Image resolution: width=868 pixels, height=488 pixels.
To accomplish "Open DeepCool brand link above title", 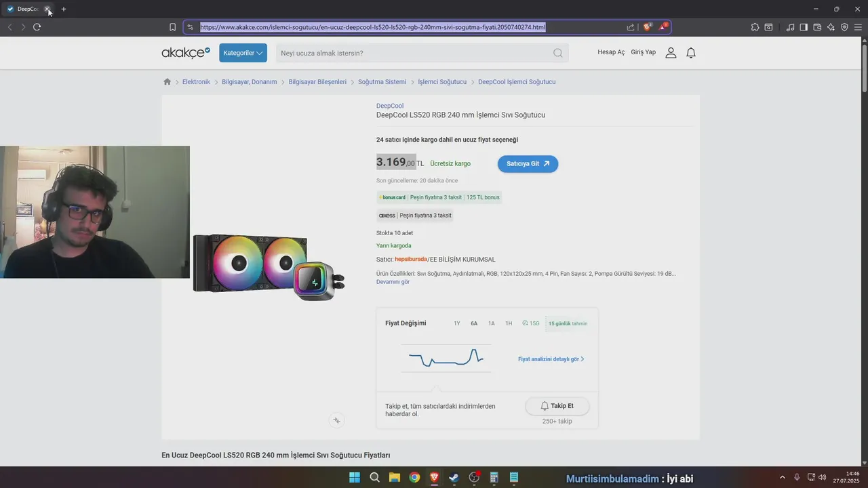I will click(x=390, y=106).
